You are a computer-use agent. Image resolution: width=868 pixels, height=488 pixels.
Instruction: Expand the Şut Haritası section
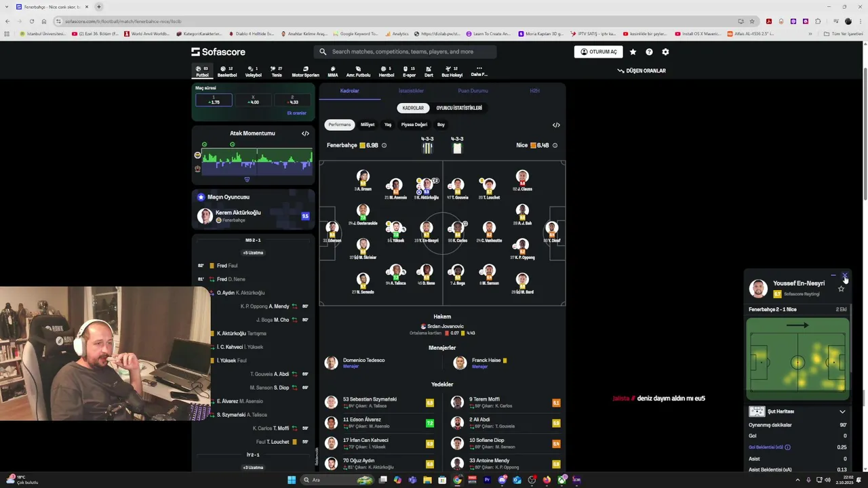click(842, 411)
